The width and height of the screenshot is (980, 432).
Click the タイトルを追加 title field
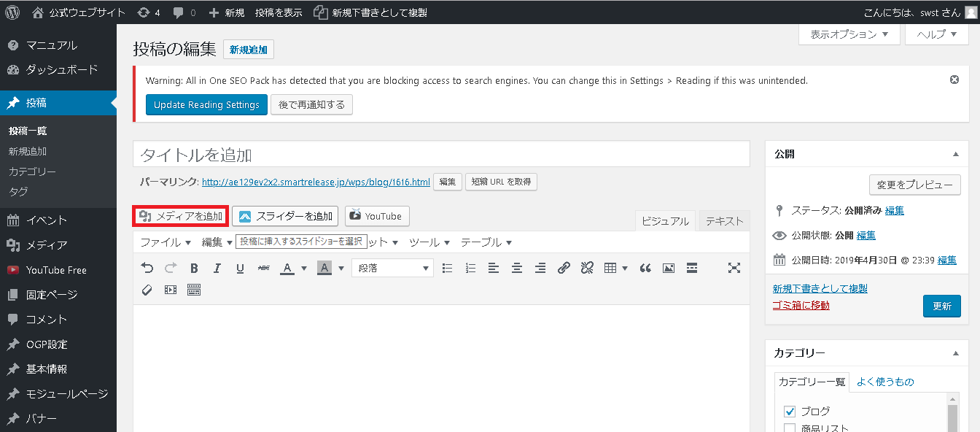point(441,154)
